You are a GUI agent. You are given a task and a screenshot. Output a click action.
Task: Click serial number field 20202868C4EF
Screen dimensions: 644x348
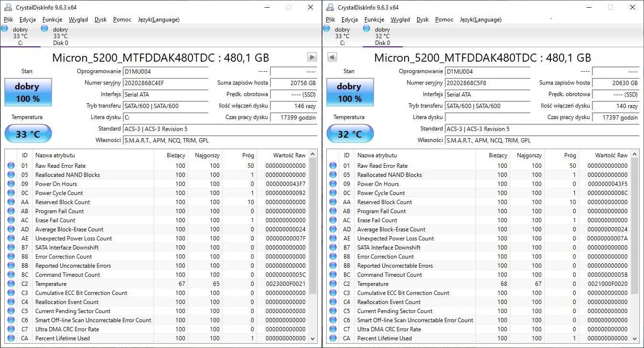[165, 83]
